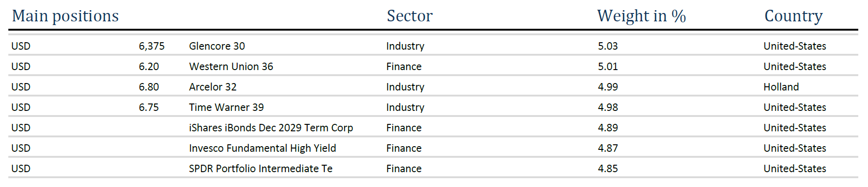Click iShares iBonds Dec 2029 Term Corp
The height and width of the screenshot is (187, 868).
pos(270,128)
